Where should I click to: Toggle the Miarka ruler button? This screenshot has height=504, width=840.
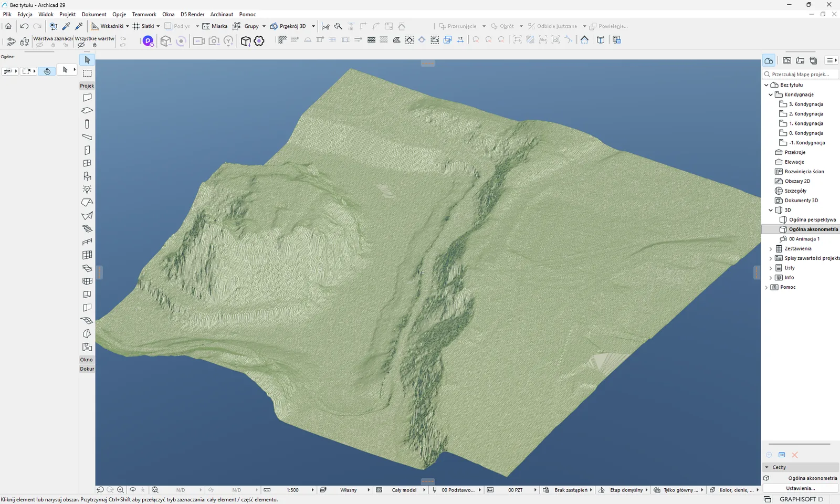click(215, 26)
